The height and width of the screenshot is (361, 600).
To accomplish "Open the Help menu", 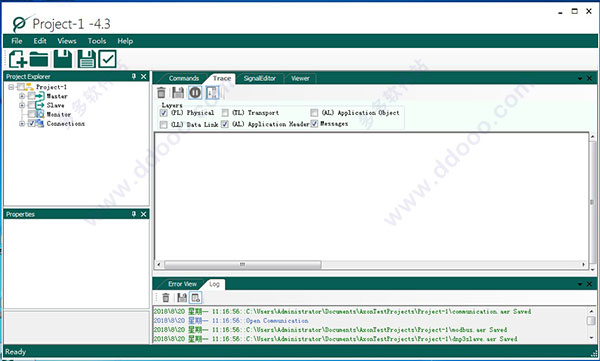I will click(125, 41).
